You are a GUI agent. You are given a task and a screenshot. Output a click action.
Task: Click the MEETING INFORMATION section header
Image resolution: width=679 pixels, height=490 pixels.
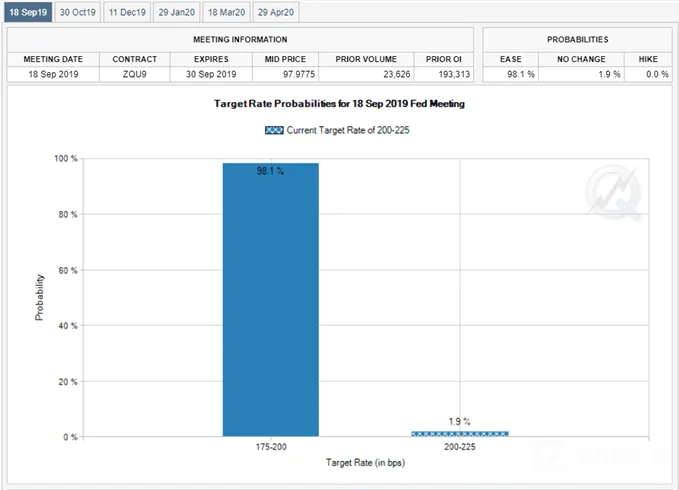click(x=240, y=39)
